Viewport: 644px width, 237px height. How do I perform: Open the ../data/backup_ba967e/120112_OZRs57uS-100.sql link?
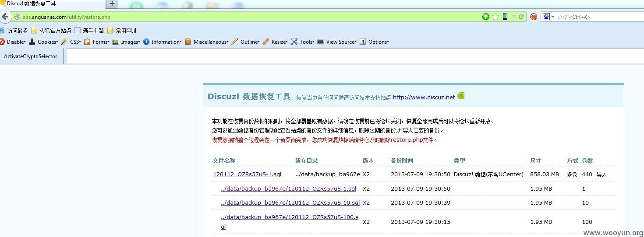coord(290,222)
